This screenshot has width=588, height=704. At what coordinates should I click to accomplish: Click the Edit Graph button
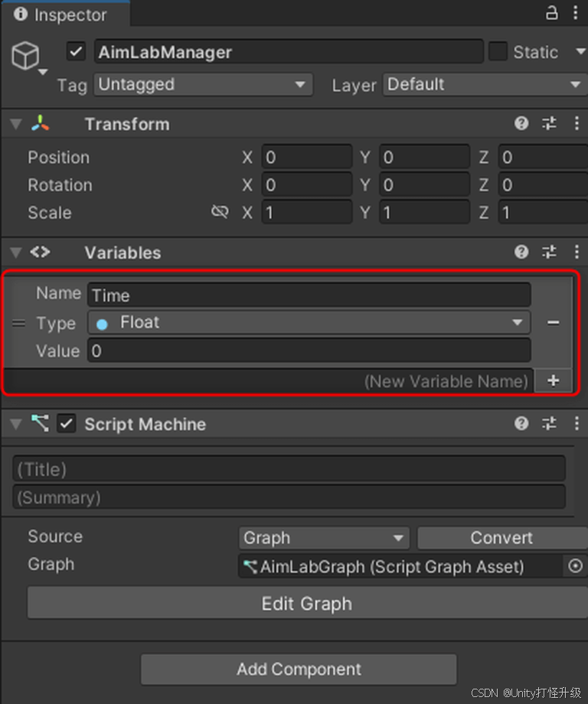pos(307,604)
